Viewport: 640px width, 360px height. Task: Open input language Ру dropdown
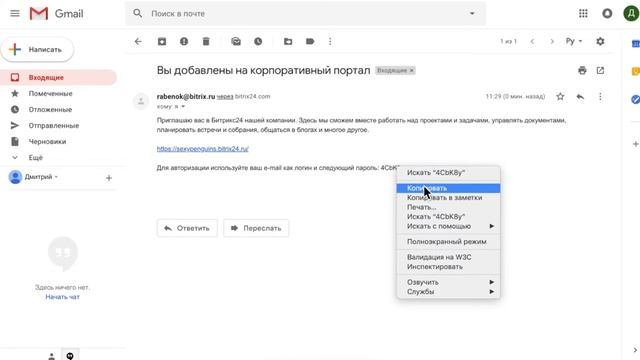(574, 41)
